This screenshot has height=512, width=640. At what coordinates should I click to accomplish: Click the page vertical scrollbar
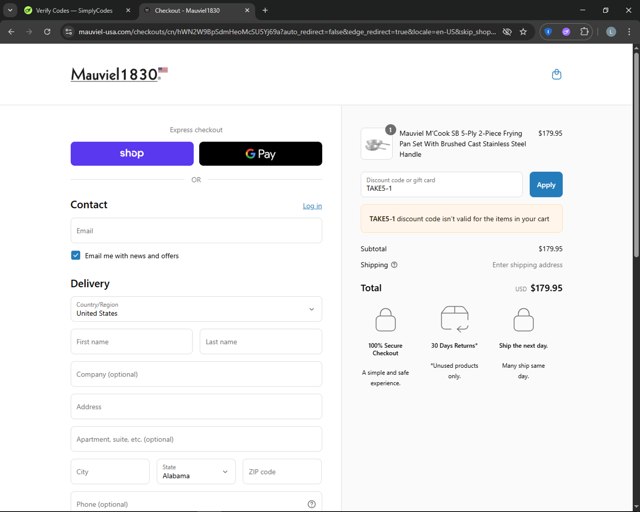pyautogui.click(x=636, y=155)
